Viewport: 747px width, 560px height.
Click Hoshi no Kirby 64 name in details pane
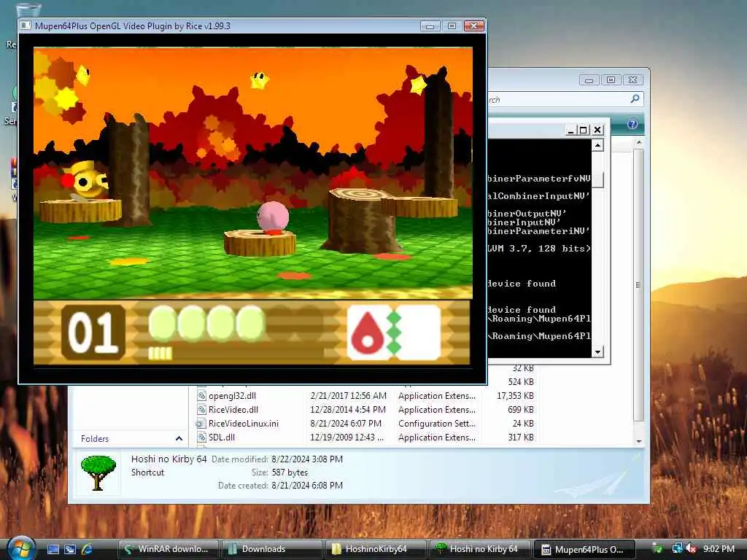pyautogui.click(x=169, y=459)
